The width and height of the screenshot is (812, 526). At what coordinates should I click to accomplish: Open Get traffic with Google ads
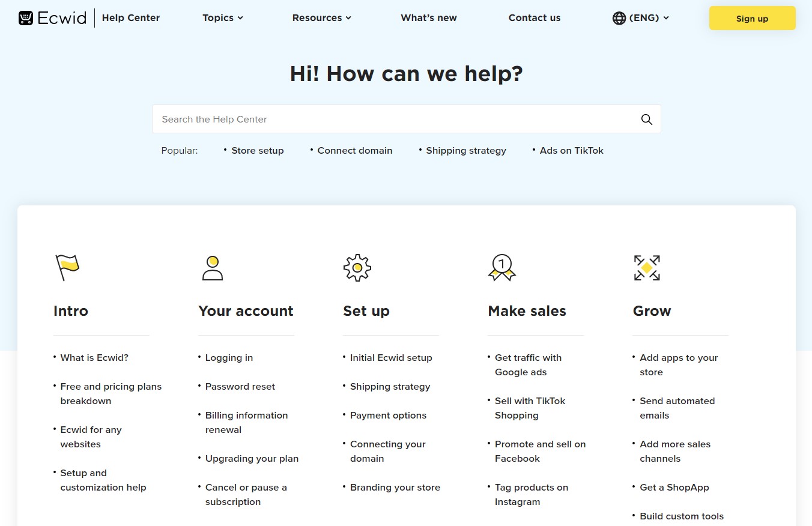point(529,365)
